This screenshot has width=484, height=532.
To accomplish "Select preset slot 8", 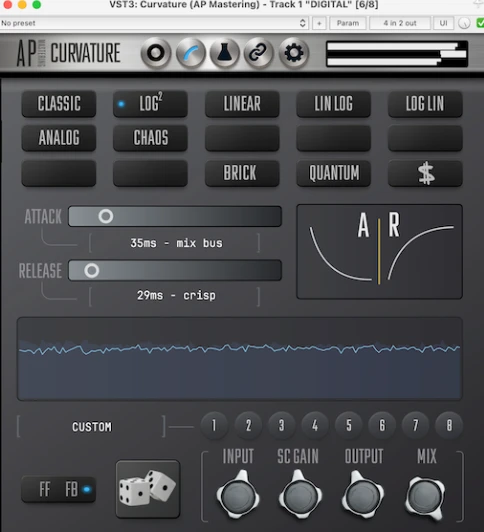I will [x=449, y=425].
